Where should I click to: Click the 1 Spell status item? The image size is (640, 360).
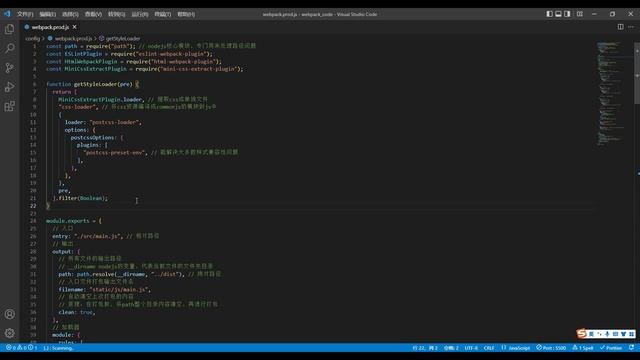[583, 348]
